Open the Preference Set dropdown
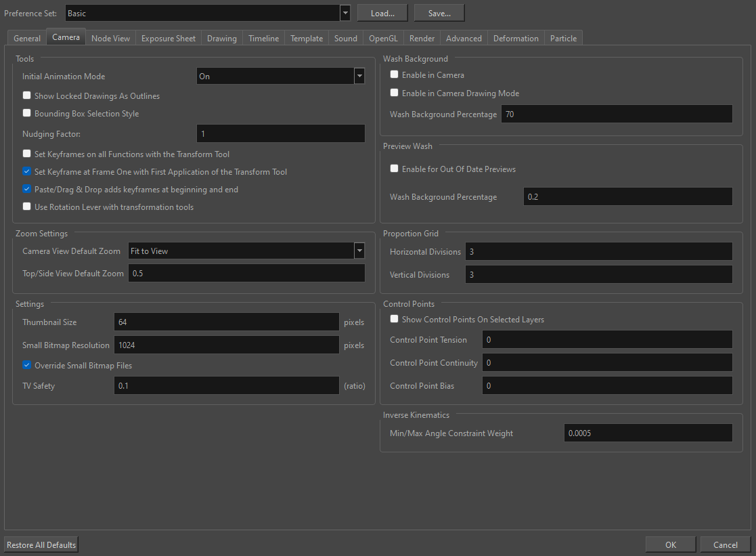 pyautogui.click(x=345, y=12)
